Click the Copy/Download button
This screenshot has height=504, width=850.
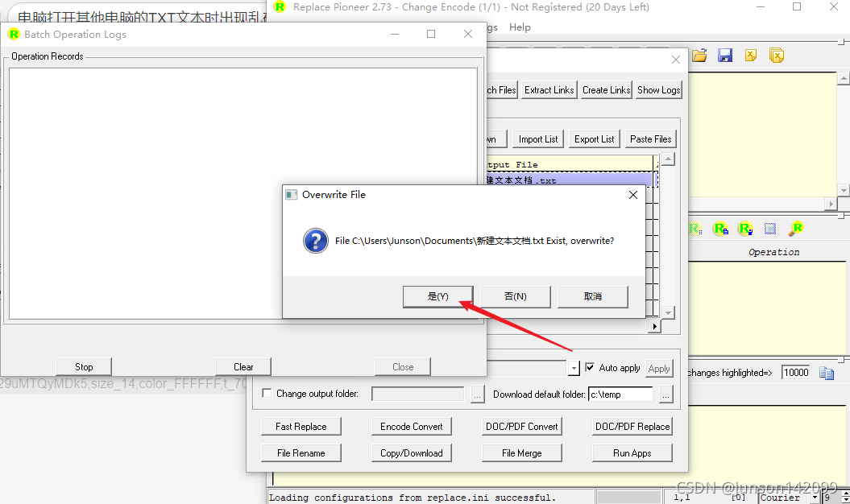(x=412, y=453)
